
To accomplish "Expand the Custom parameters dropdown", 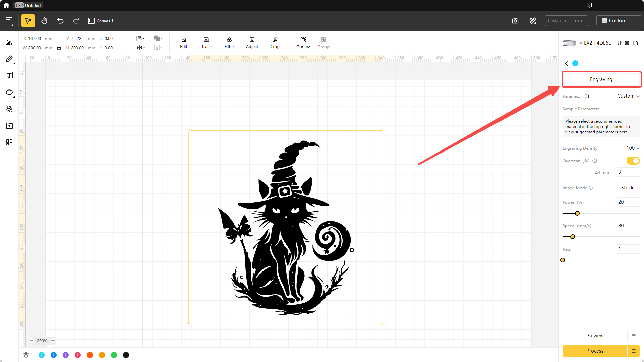I will (x=628, y=96).
